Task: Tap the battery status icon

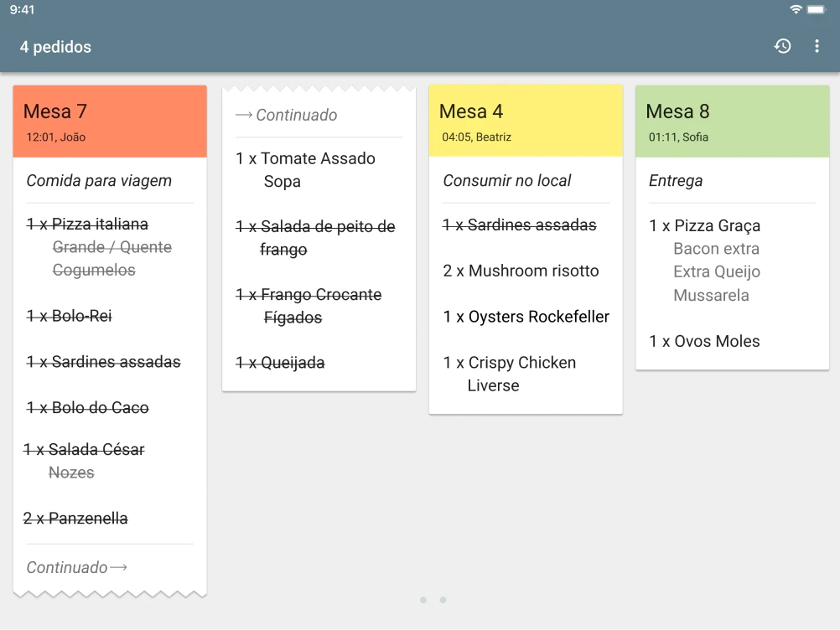Action: coord(817,9)
